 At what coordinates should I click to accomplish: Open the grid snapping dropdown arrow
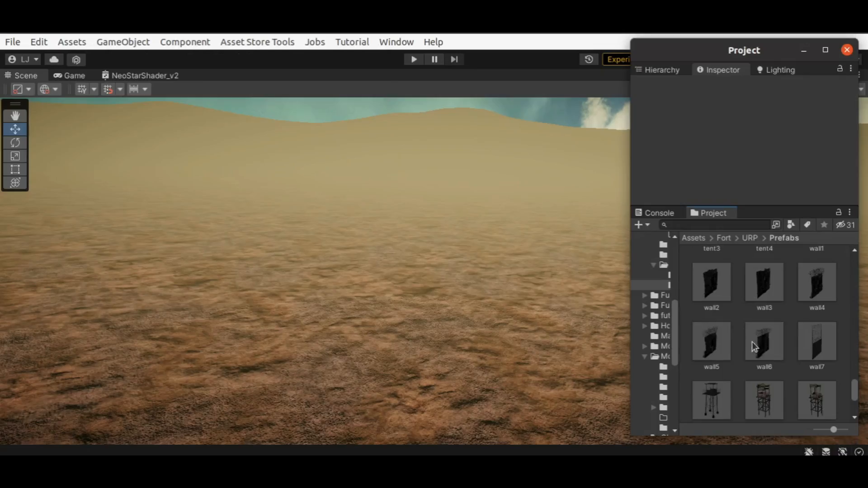pos(120,89)
